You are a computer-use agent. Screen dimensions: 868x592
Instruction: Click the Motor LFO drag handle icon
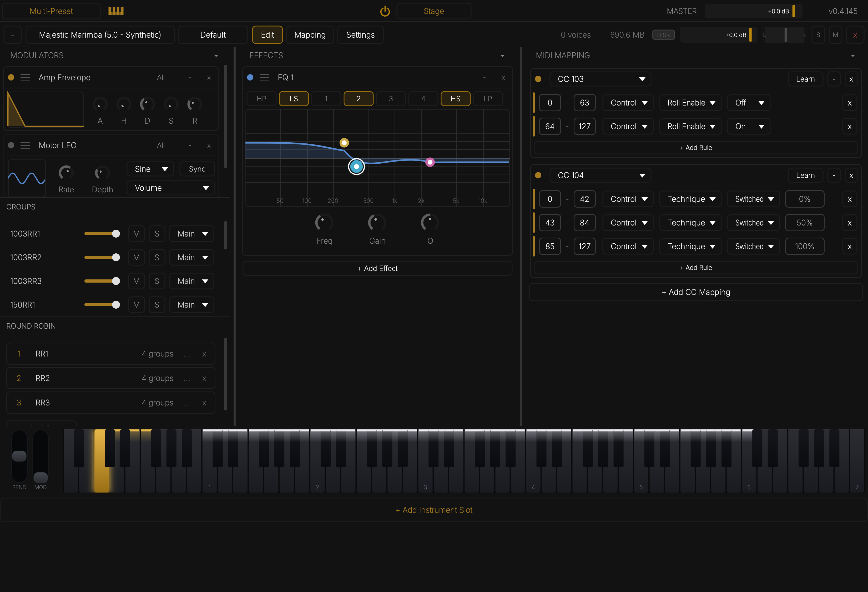(x=25, y=146)
